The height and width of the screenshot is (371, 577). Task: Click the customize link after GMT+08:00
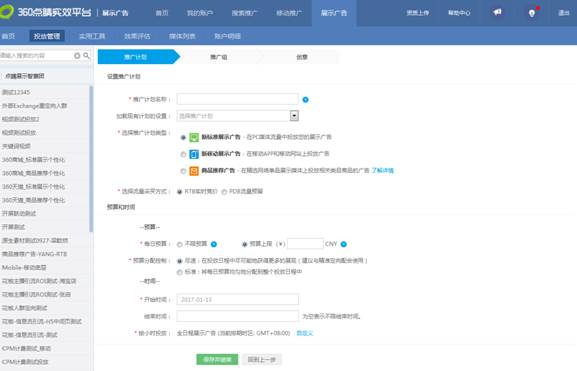[305, 333]
